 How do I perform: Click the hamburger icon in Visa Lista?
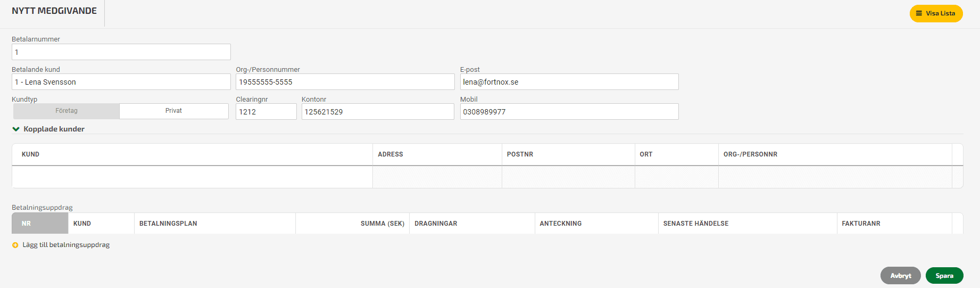click(x=919, y=13)
